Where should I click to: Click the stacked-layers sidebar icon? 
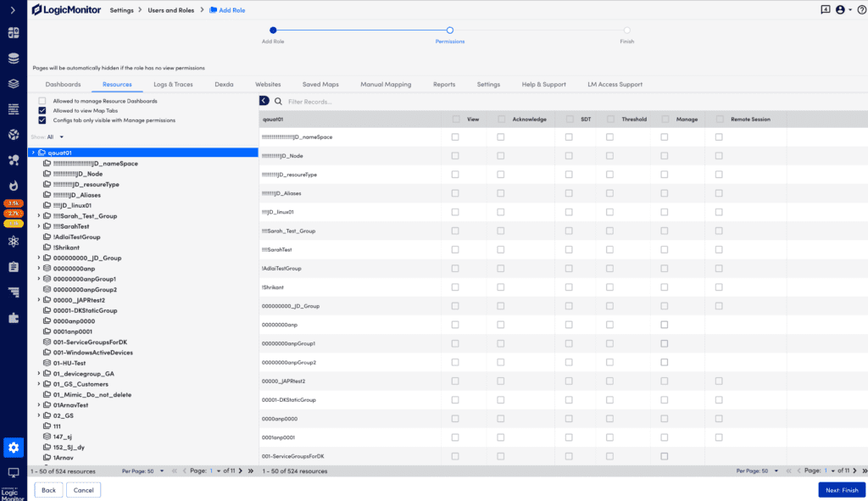[14, 84]
